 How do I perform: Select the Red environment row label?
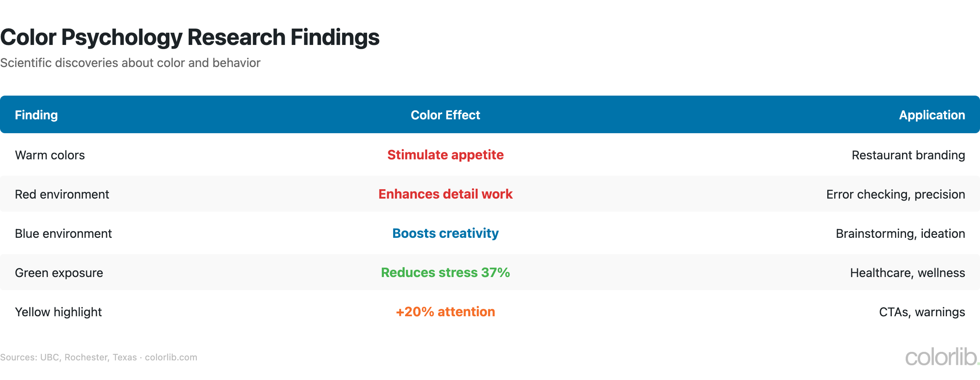click(x=62, y=194)
